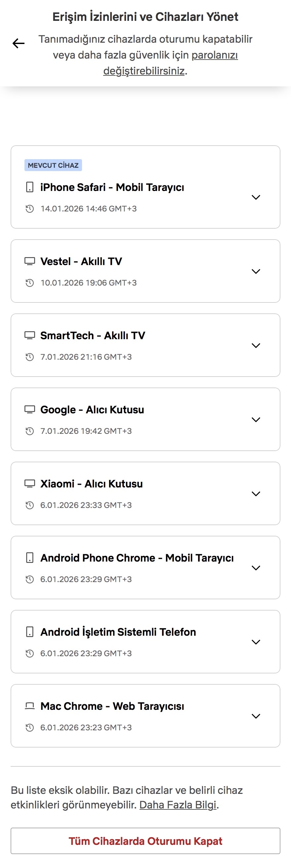Image resolution: width=291 pixels, height=868 pixels.
Task: Click the phone icon beside Android Phone Chrome
Action: pyautogui.click(x=30, y=558)
